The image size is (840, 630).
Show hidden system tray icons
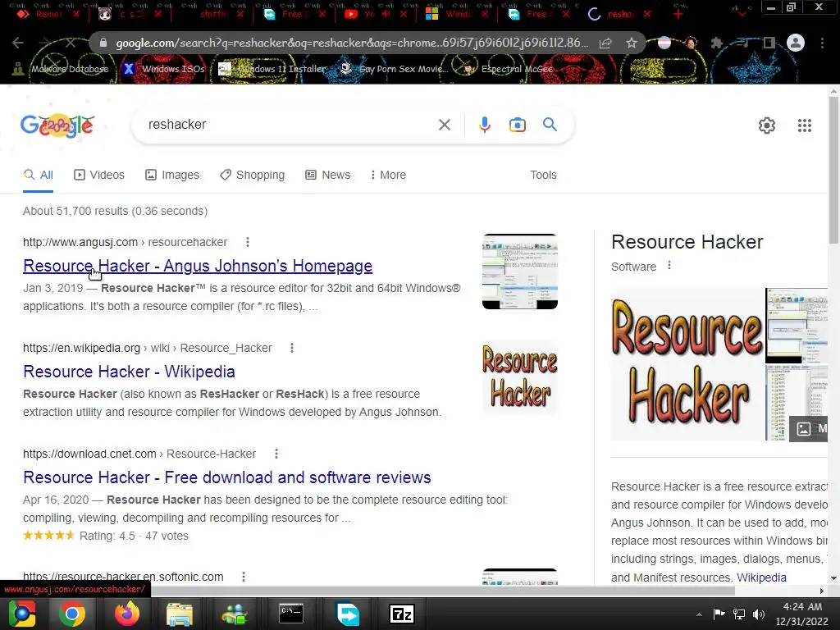(x=699, y=614)
